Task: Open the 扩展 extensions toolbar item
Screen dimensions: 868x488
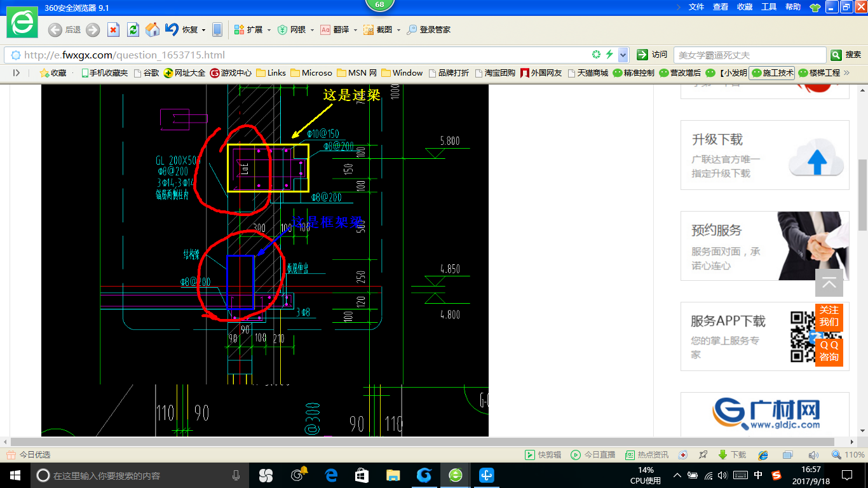Action: click(x=248, y=29)
